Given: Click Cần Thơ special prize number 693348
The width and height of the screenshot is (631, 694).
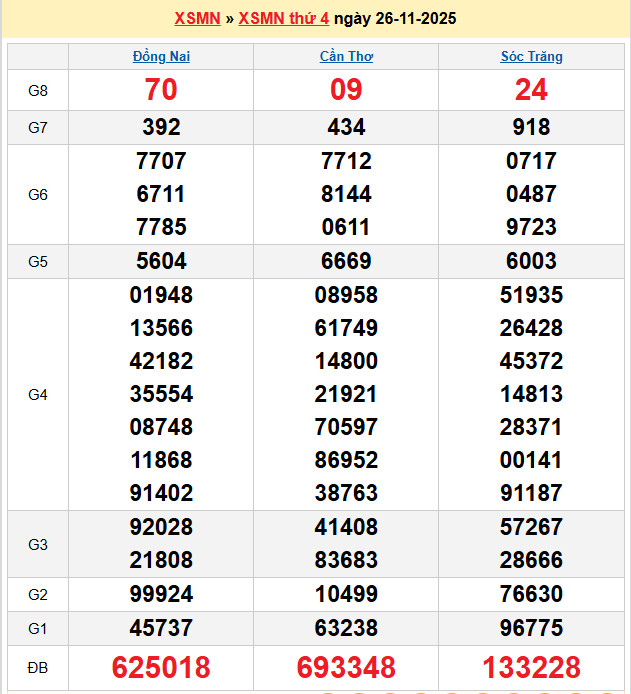Looking at the screenshot, I should pyautogui.click(x=346, y=667).
